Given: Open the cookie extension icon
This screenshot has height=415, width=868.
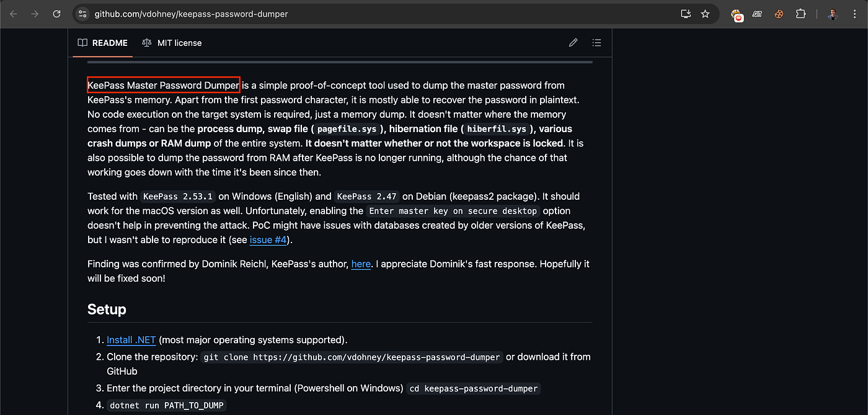Looking at the screenshot, I should coord(779,14).
